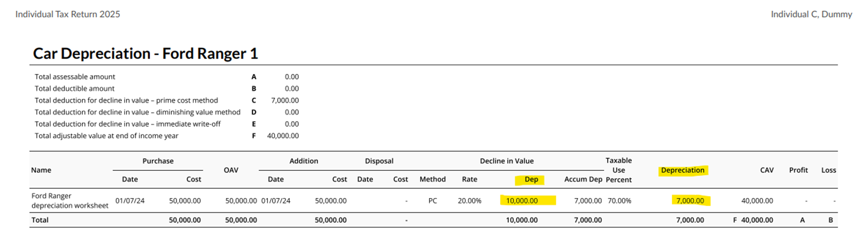Click the Ford Ranger OAV value 50,000.00
This screenshot has width=868, height=241.
[x=241, y=201]
